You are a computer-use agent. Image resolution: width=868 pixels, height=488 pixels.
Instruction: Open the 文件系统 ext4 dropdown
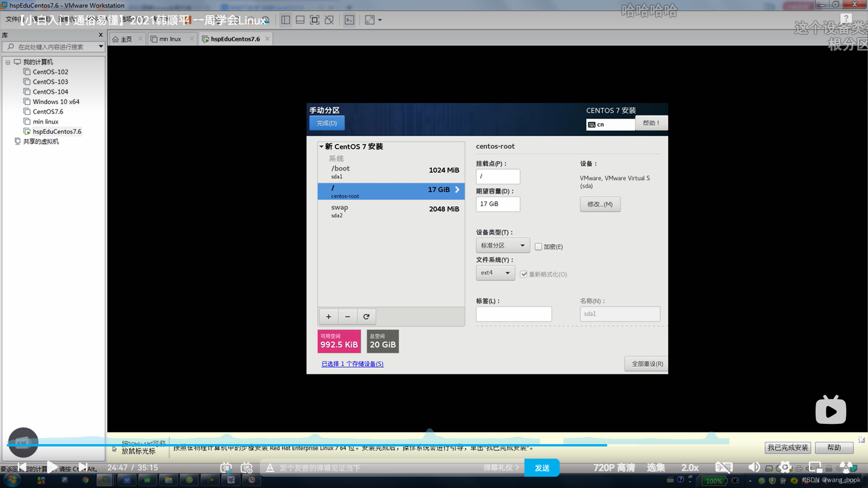(495, 273)
